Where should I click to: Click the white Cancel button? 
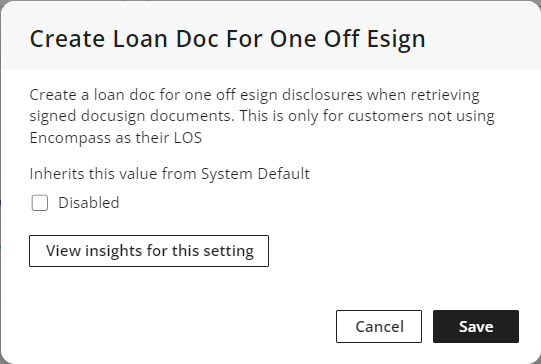click(379, 326)
